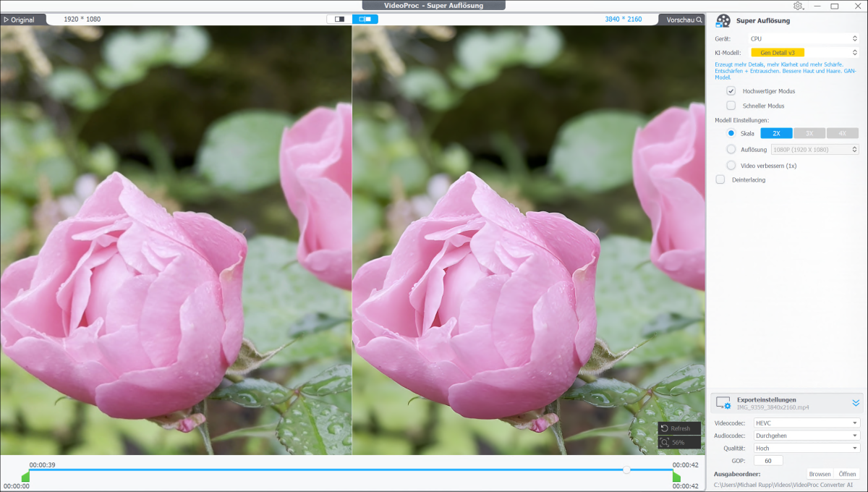Click Browsen to choose the output folder
The height and width of the screenshot is (492, 868).
pyautogui.click(x=820, y=474)
